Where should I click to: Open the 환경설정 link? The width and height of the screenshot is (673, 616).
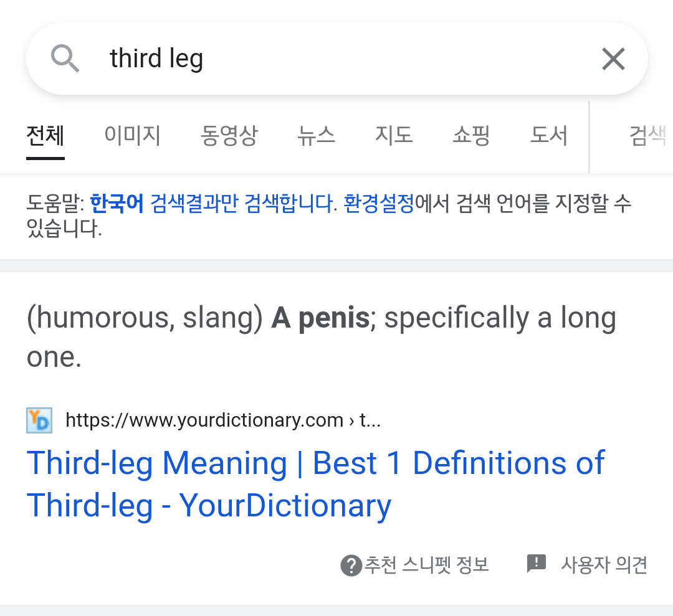379,203
